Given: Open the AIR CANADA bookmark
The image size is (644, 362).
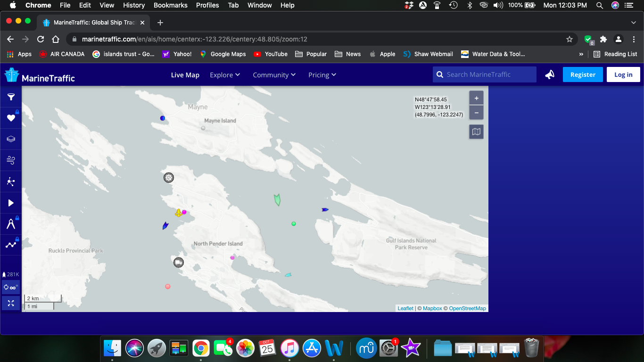Looking at the screenshot, I should pos(62,54).
